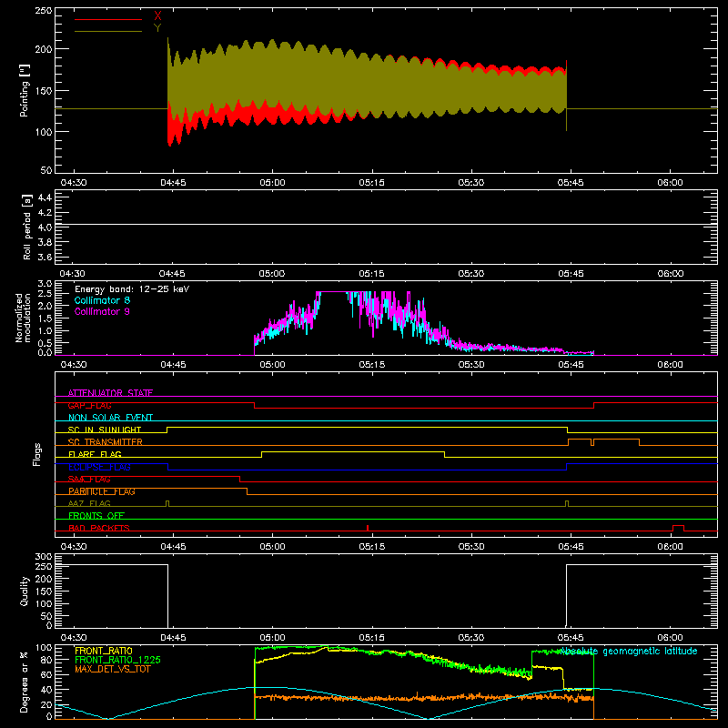Click the red X legend line in pointing plot
This screenshot has height=728, width=728.
pos(108,19)
